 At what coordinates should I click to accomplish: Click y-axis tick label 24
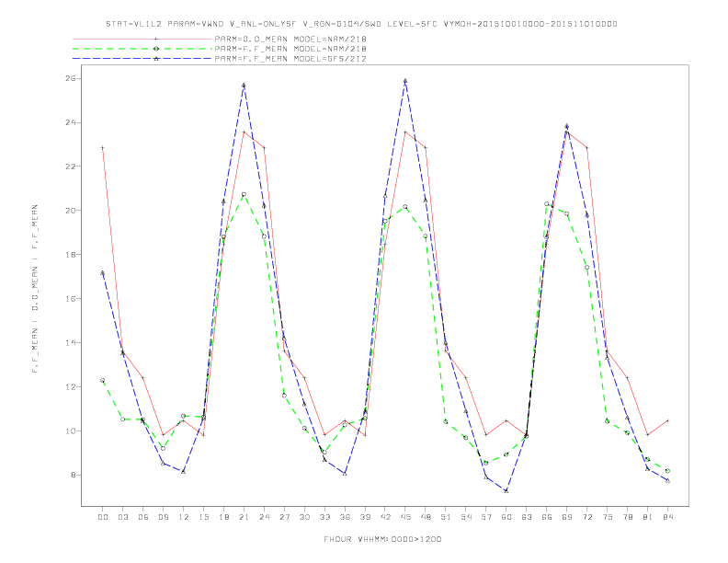click(71, 122)
